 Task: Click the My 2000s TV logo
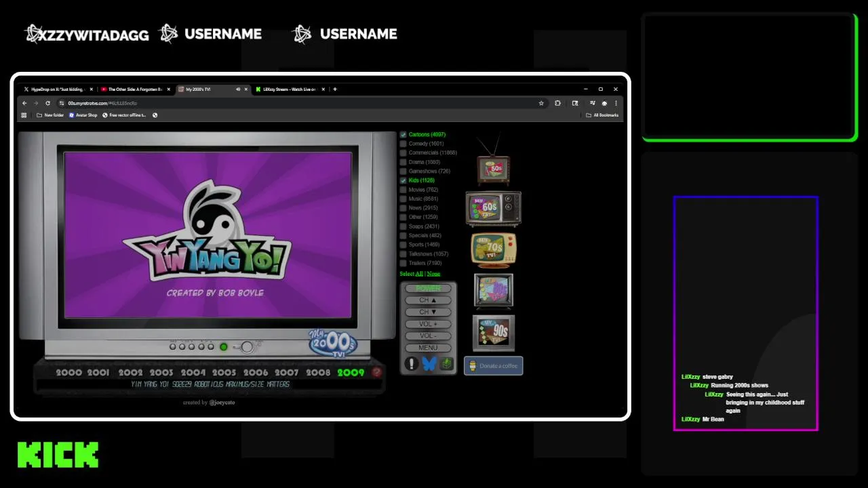coord(333,342)
